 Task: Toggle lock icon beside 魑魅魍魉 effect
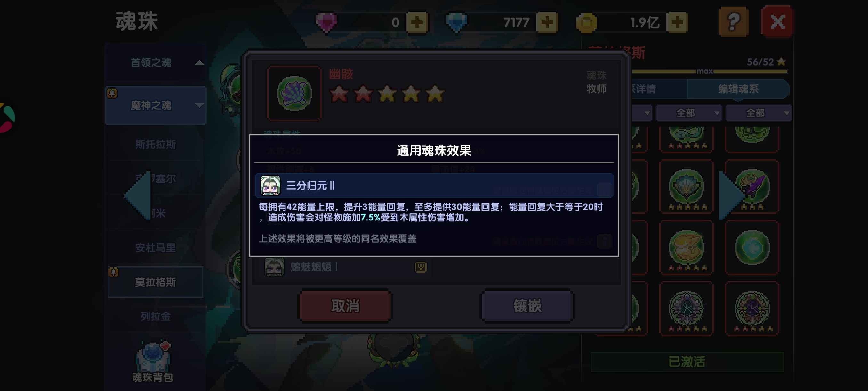pos(421,267)
